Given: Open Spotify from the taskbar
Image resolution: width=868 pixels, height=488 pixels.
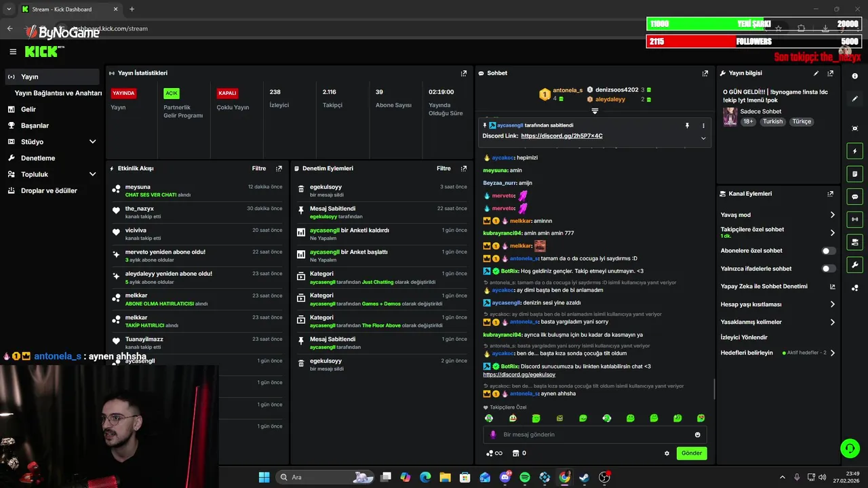Looking at the screenshot, I should pos(525,477).
